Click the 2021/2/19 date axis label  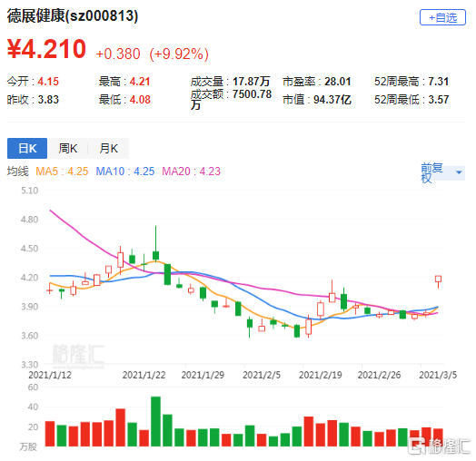point(321,375)
